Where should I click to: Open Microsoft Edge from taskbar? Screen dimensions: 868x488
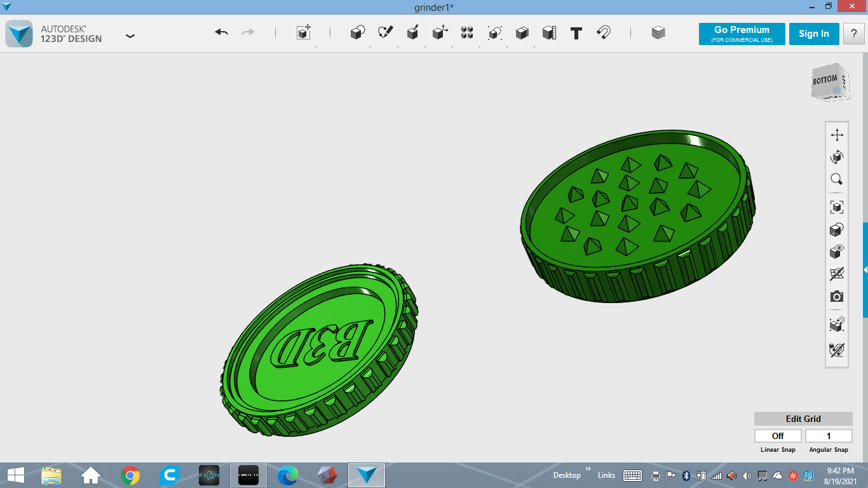tap(288, 475)
